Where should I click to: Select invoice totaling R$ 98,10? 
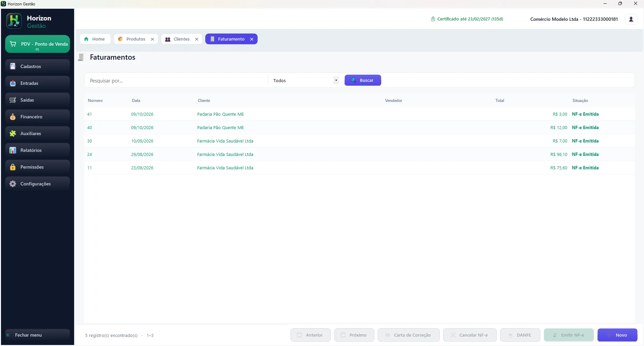point(359,155)
